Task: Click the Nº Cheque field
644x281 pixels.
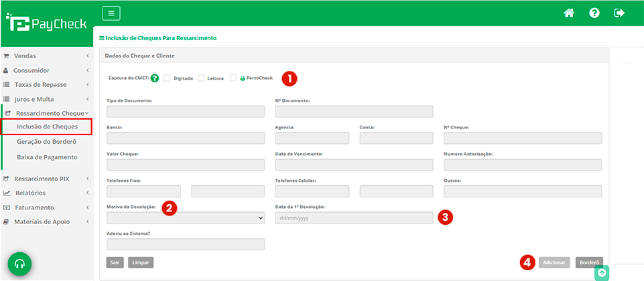Action: 523,138
